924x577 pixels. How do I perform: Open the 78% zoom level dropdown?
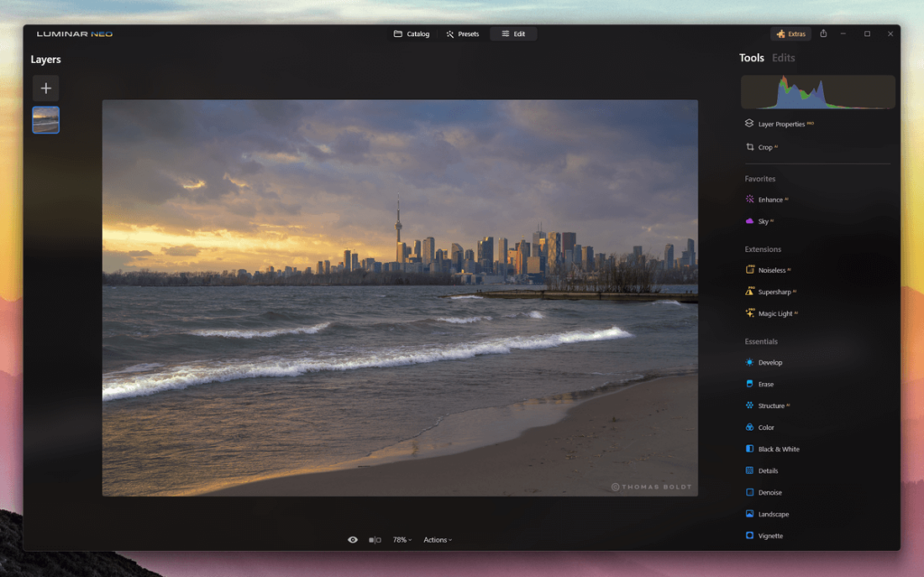402,540
